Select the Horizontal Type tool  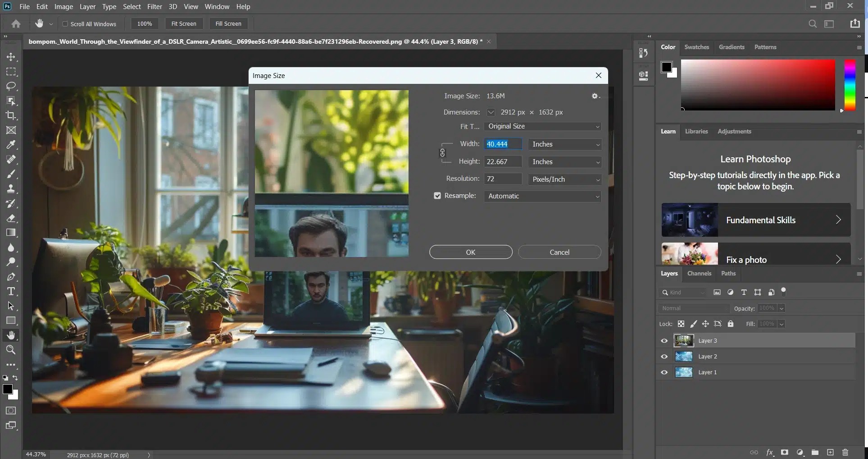pos(11,291)
